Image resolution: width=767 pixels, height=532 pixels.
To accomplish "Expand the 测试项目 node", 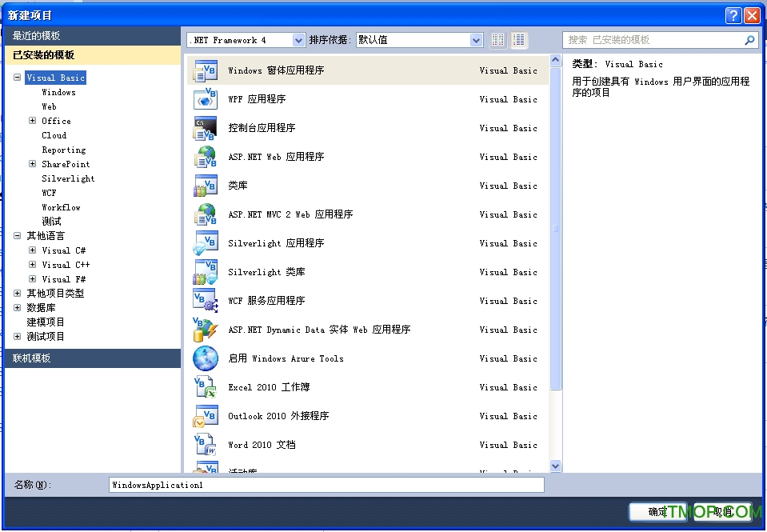I will pos(17,336).
